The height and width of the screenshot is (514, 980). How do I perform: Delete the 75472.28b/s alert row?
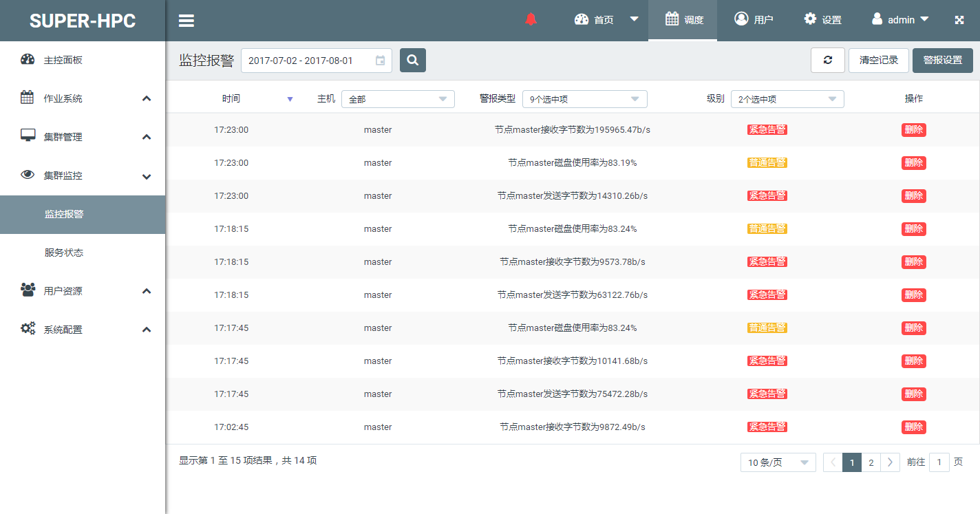point(914,394)
